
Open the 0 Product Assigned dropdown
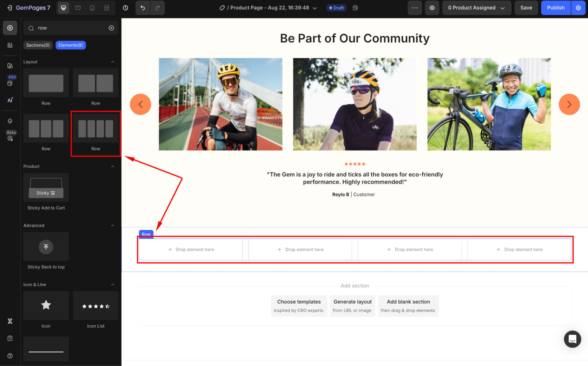click(x=476, y=8)
